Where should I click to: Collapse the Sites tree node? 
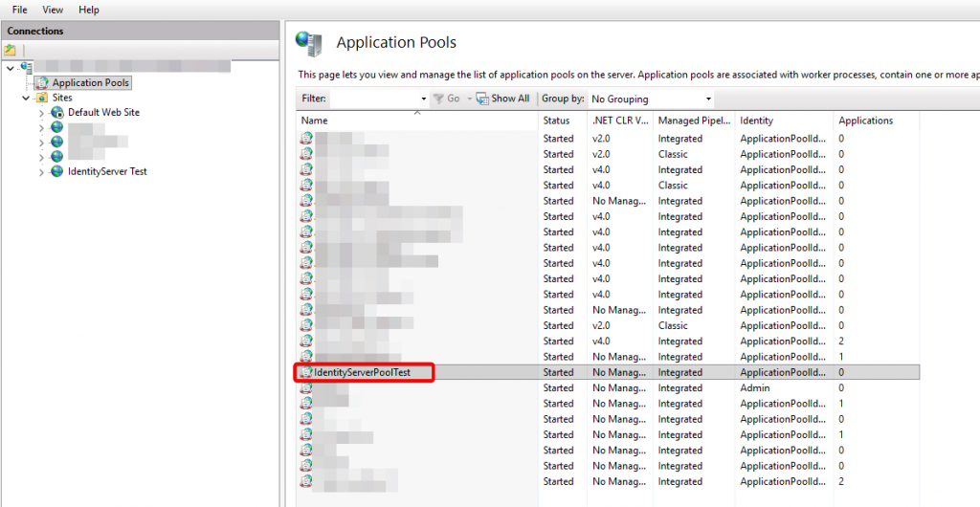click(x=26, y=98)
